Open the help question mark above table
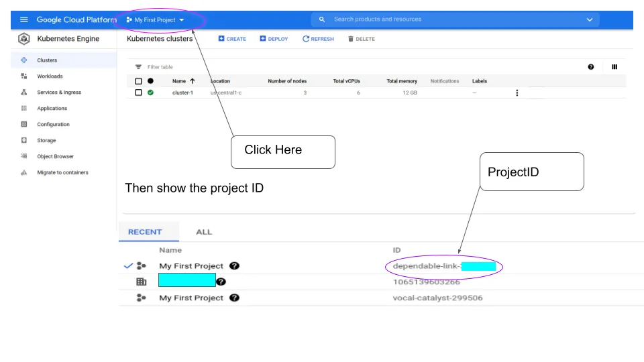Image resolution: width=644 pixels, height=362 pixels. (590, 67)
